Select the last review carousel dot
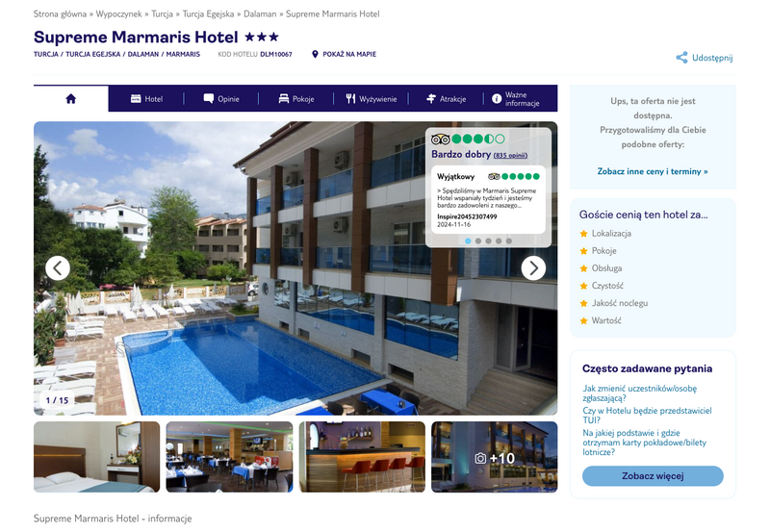Image resolution: width=770 pixels, height=532 pixels. 509,241
